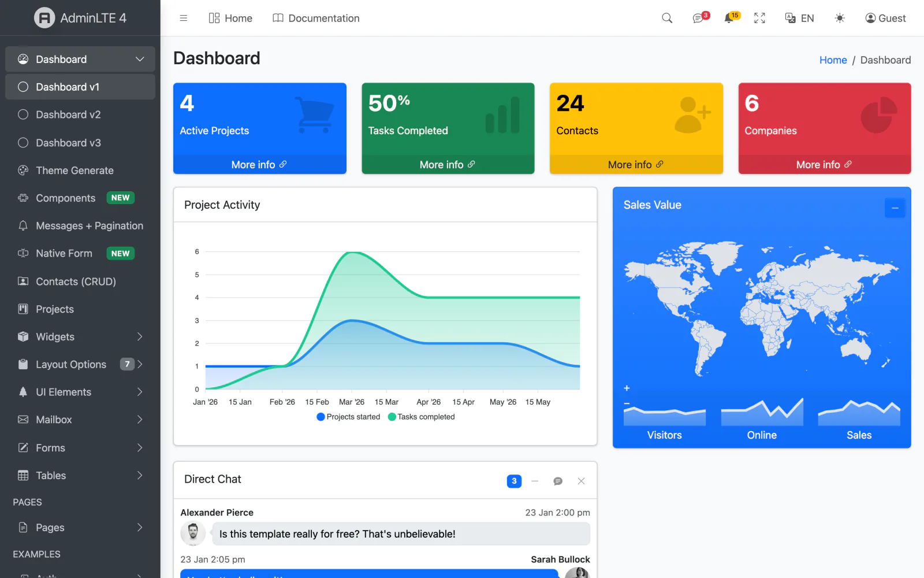Image resolution: width=924 pixels, height=578 pixels.
Task: Expand the Mailbox sidebar menu
Action: click(x=80, y=420)
